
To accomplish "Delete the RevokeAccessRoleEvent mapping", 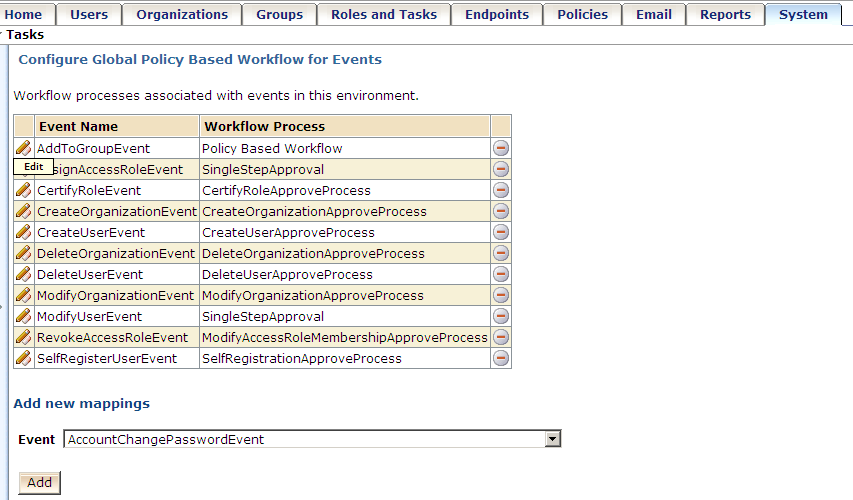I will 501,337.
